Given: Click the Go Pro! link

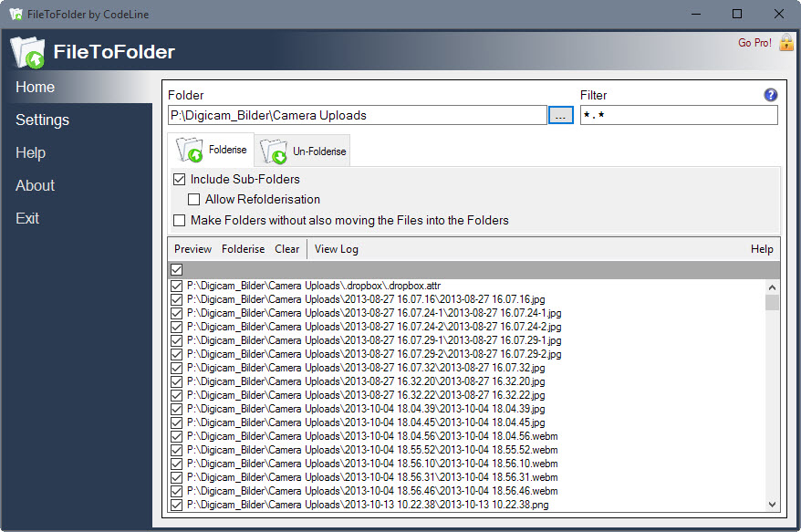Looking at the screenshot, I should tap(754, 43).
